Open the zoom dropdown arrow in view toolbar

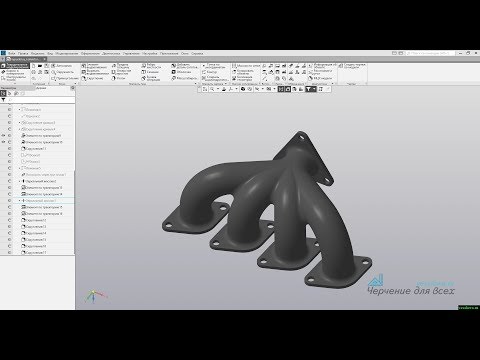click(218, 89)
